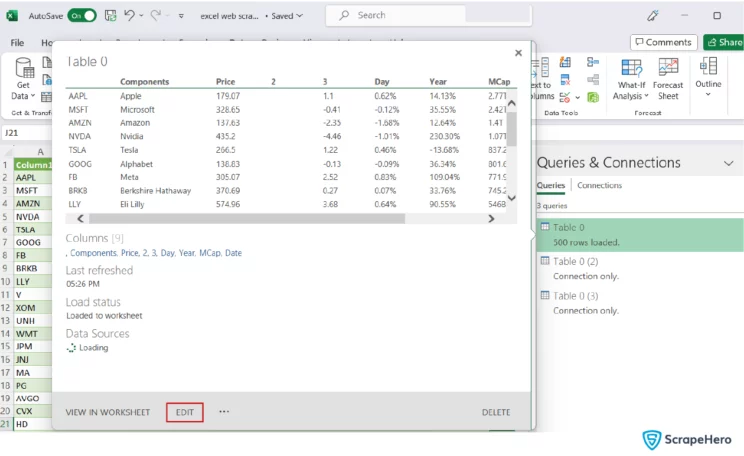Click the pen/coming soon icon in title bar

653,16
